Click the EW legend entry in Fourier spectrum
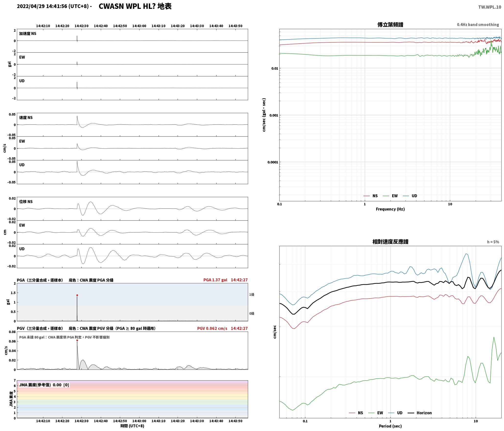 390,196
